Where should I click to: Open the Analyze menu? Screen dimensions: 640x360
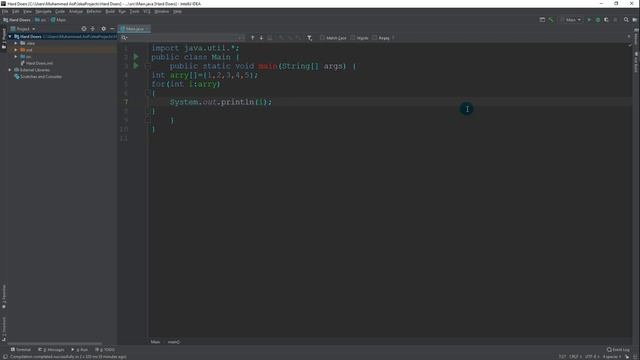coord(76,11)
